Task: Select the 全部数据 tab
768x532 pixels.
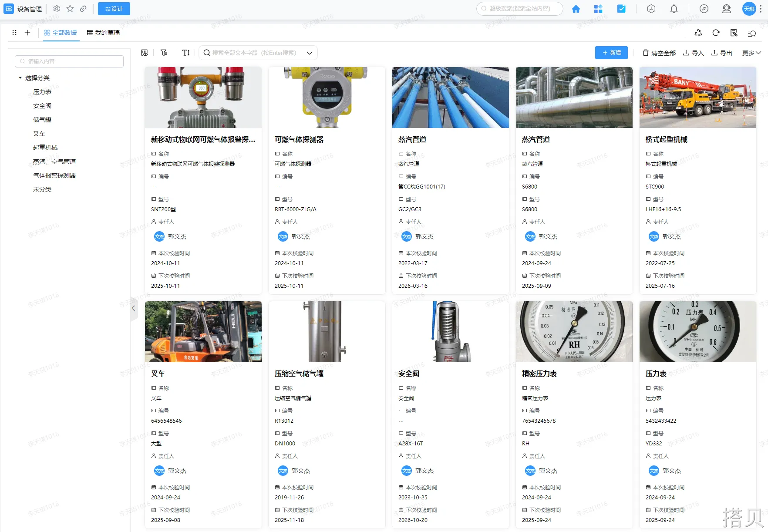Action: click(61, 33)
